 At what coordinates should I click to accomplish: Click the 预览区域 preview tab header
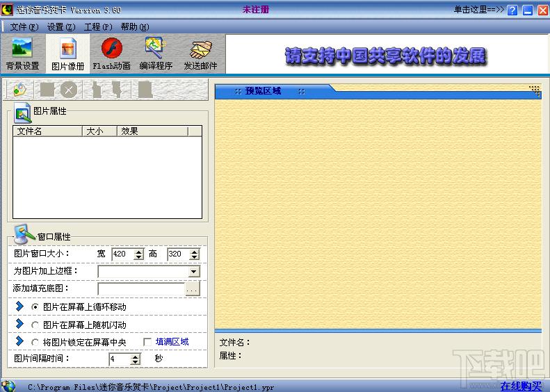[x=263, y=91]
